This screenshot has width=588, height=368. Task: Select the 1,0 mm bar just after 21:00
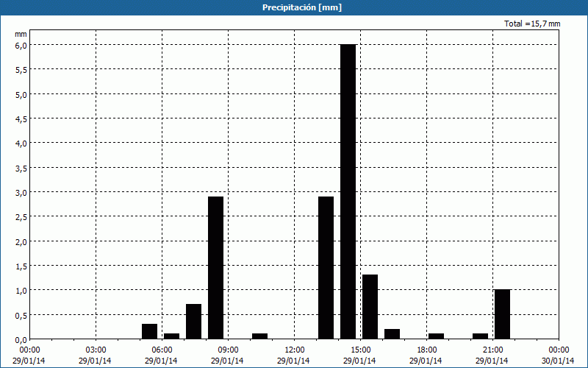tap(503, 314)
